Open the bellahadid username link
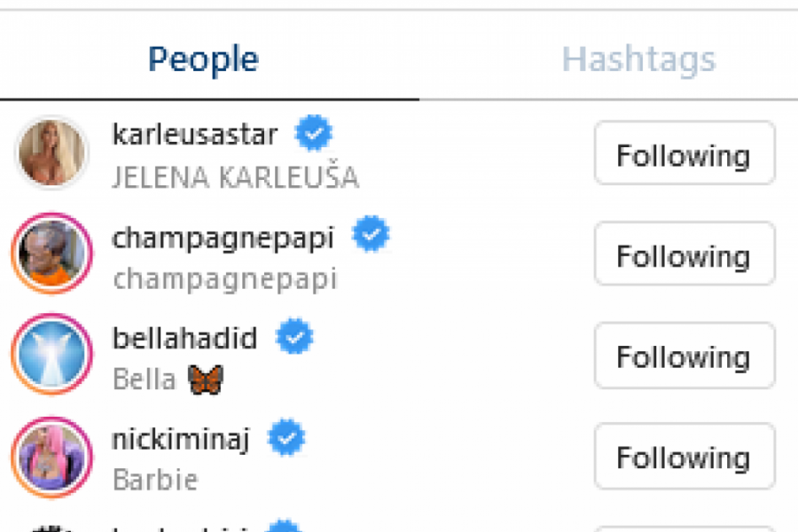Viewport: 798px width, 532px height. pos(184,338)
